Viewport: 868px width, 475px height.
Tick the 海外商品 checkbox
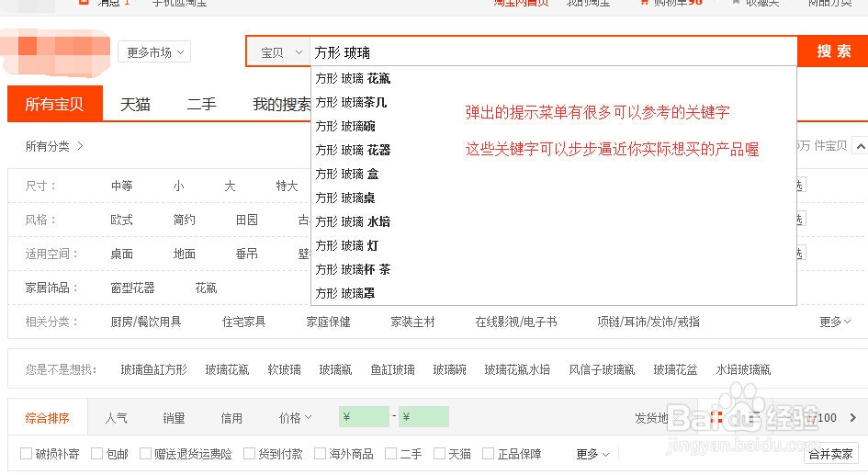click(320, 454)
